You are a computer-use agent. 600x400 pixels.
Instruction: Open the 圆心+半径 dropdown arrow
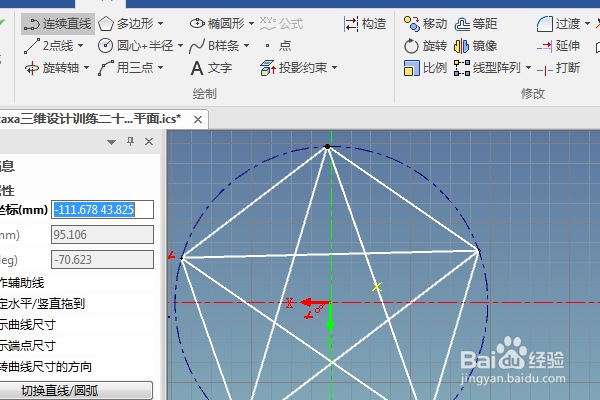click(180, 46)
